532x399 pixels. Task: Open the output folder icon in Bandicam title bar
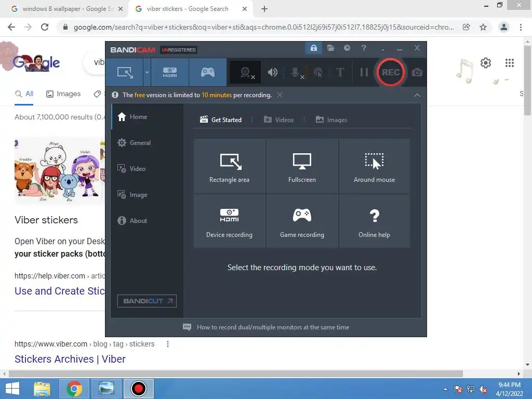pyautogui.click(x=330, y=48)
